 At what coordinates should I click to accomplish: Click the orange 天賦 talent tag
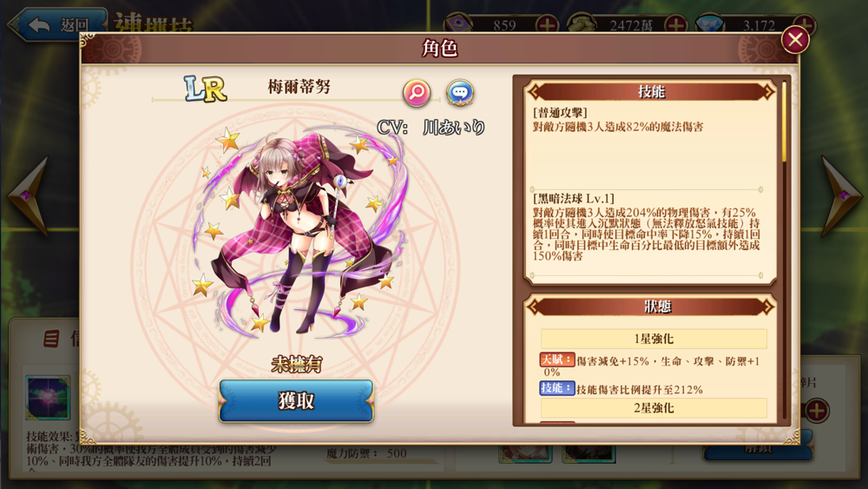tap(557, 360)
